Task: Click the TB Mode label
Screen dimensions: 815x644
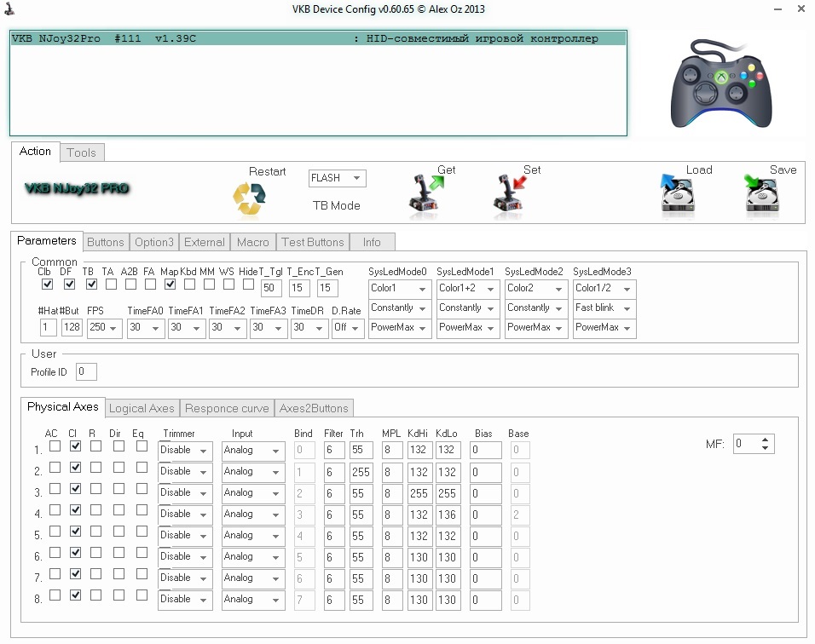Action: pos(336,205)
